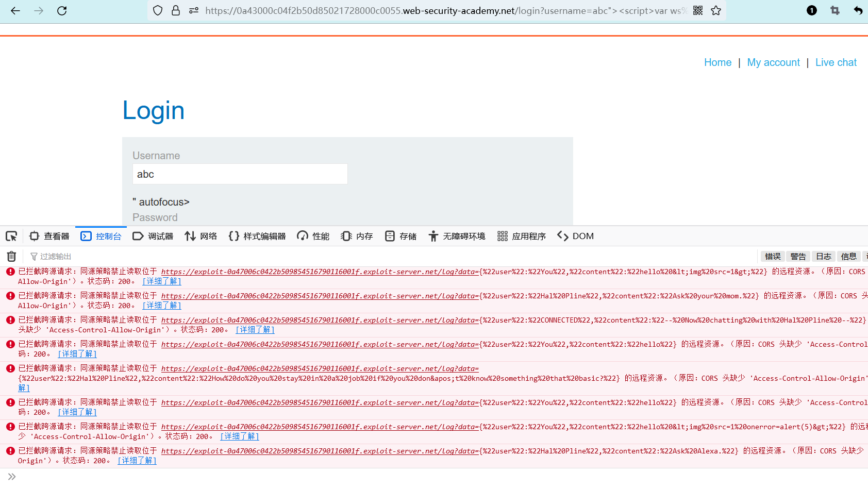Screen dimensions: 868x489
Task: Clear console output with the trash icon
Action: [11, 256]
